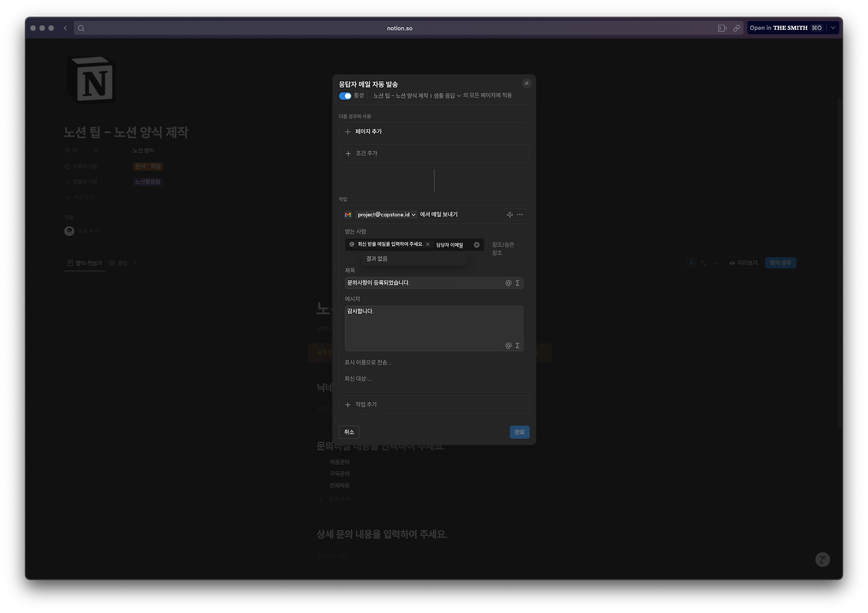
Task: Click the copy-link icon in the browser toolbar
Action: point(736,28)
